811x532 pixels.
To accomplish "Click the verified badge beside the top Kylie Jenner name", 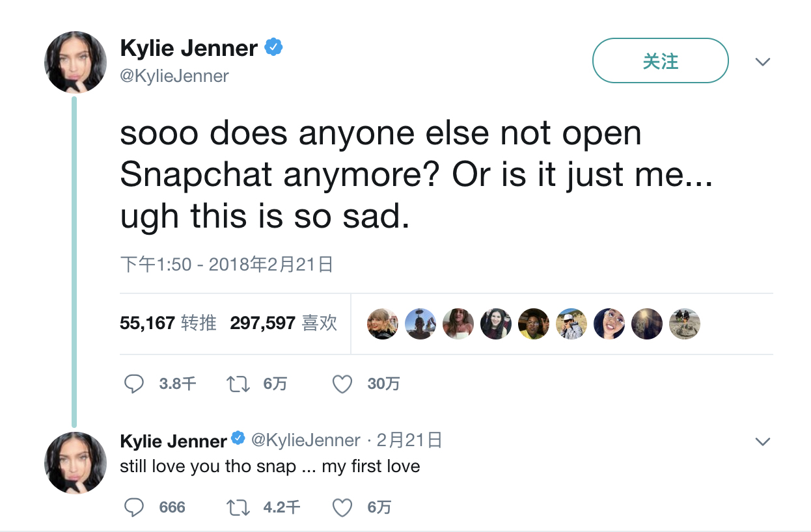I will coord(273,47).
